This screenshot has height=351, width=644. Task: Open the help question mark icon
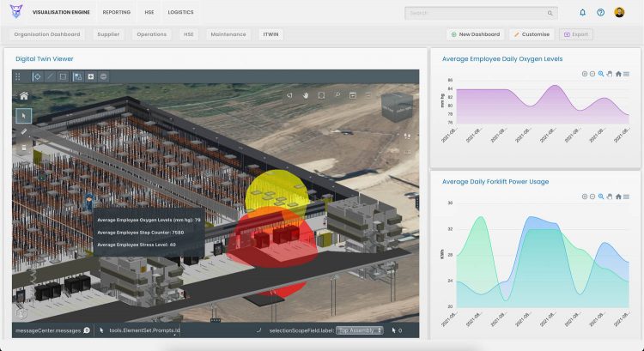click(601, 13)
